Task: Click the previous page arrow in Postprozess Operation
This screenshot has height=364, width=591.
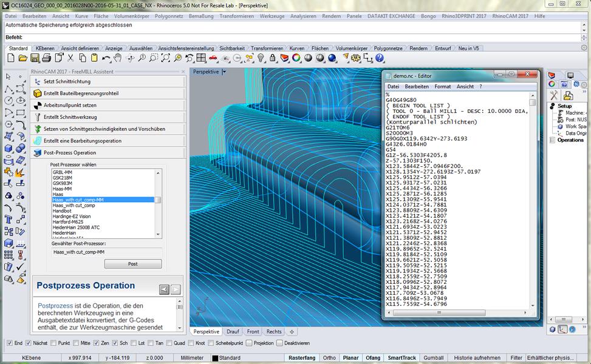Action: click(165, 289)
